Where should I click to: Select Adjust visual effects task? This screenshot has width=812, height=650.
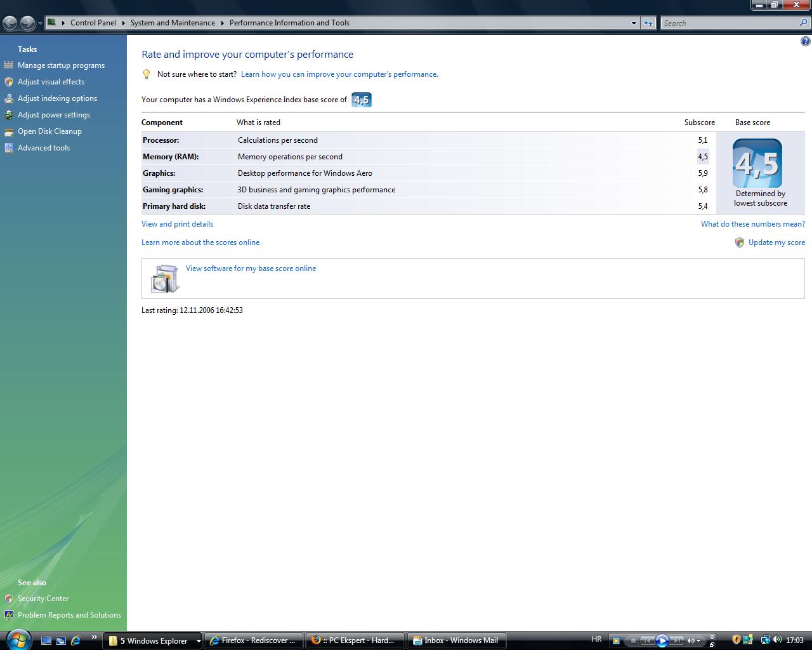coord(51,82)
